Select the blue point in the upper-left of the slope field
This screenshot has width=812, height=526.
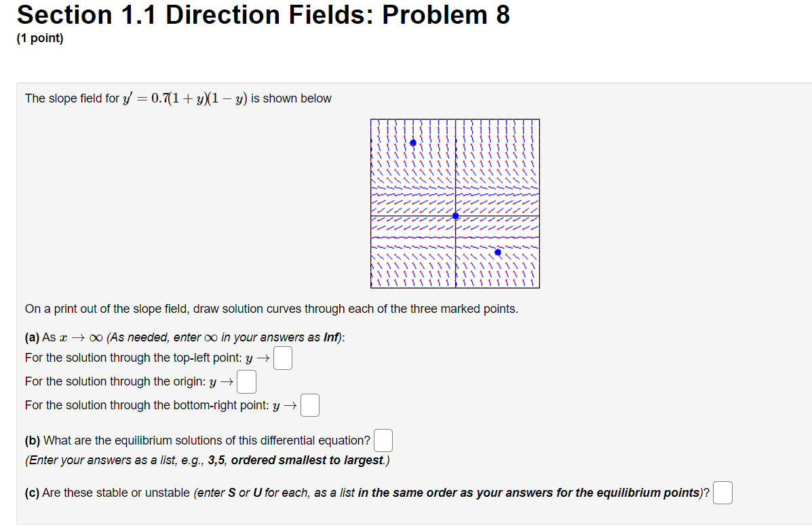pyautogui.click(x=412, y=143)
